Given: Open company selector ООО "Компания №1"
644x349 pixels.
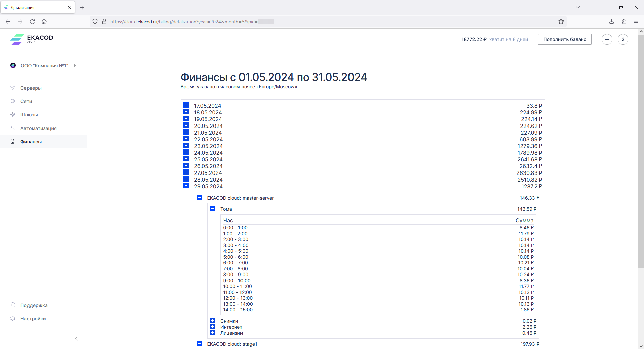Looking at the screenshot, I should point(44,66).
